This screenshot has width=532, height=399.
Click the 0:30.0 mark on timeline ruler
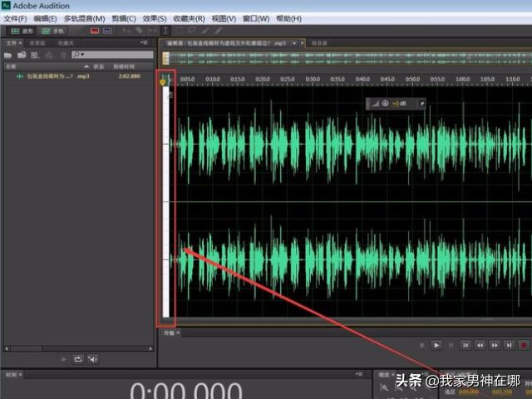click(313, 80)
